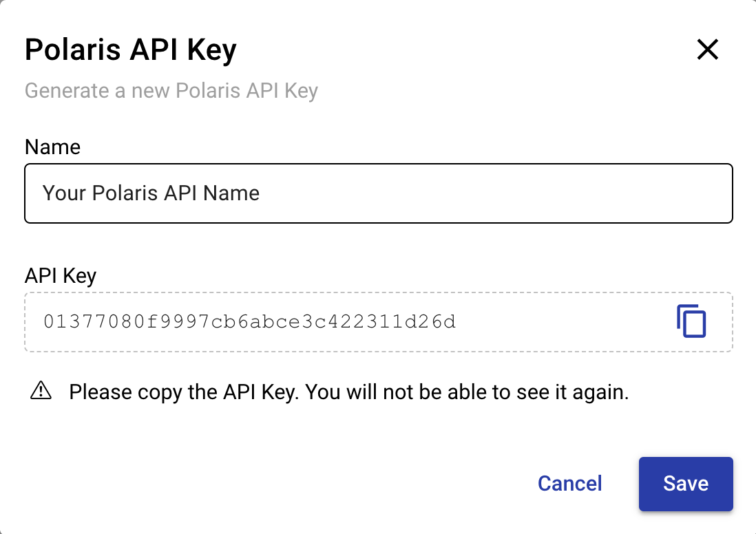Screen dimensions: 756x534
Task: Click blank space inside the dashed API key box
Action: 564,322
